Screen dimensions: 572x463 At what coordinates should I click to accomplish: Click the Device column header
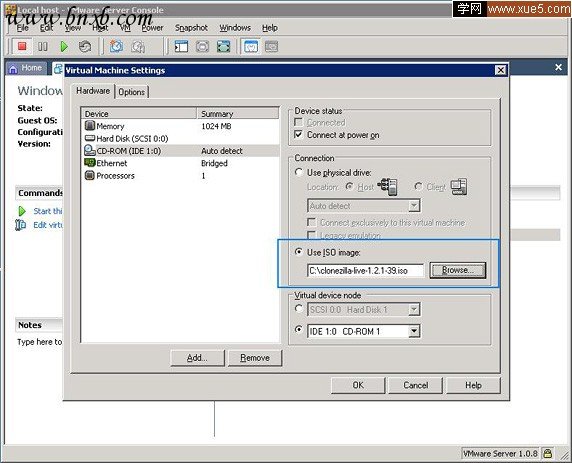pos(139,114)
